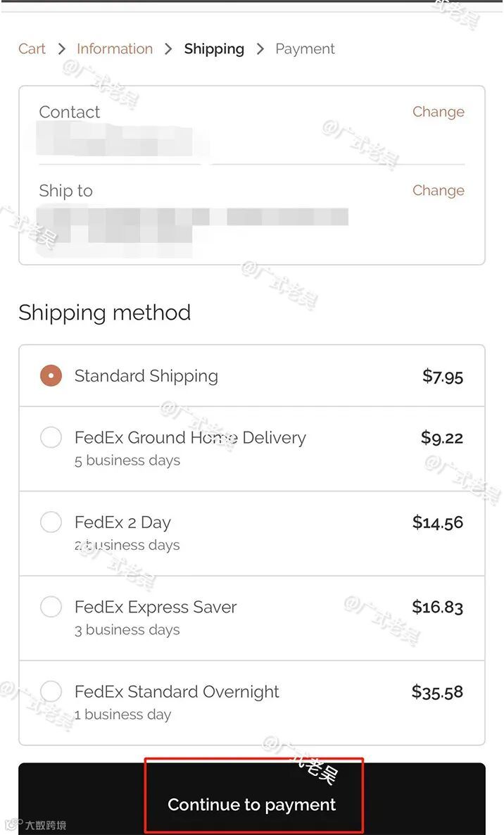Pick the FedEx Express Saver radio option
Image resolution: width=504 pixels, height=835 pixels.
pos(51,607)
